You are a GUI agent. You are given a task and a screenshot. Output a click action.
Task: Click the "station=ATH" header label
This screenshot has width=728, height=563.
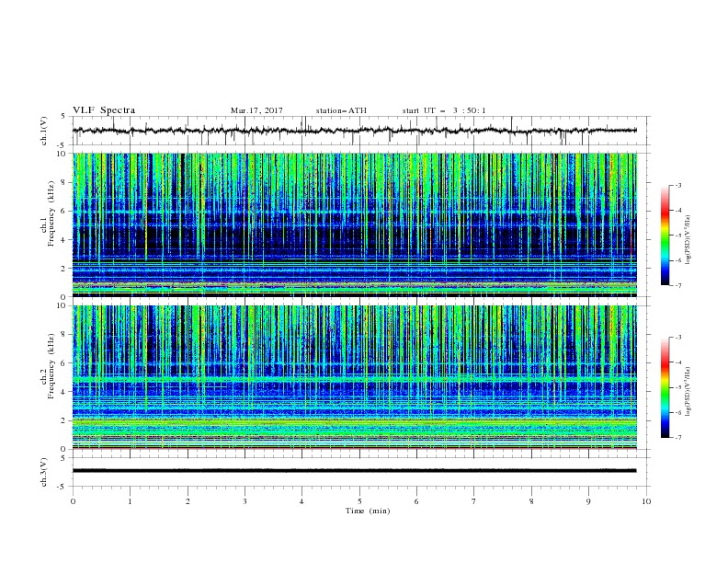click(x=341, y=110)
